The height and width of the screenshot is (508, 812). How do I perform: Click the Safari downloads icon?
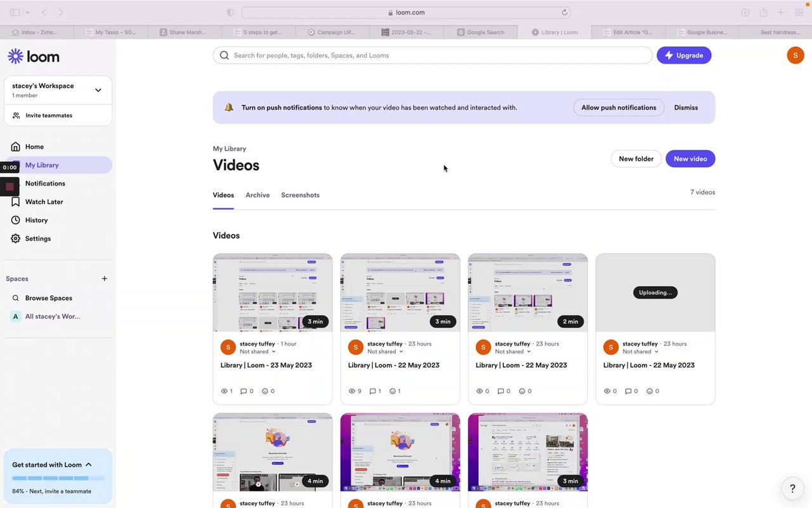(x=745, y=12)
